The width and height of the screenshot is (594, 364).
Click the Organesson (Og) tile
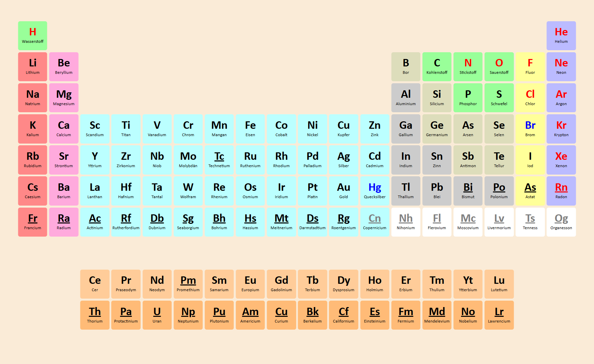(x=561, y=222)
